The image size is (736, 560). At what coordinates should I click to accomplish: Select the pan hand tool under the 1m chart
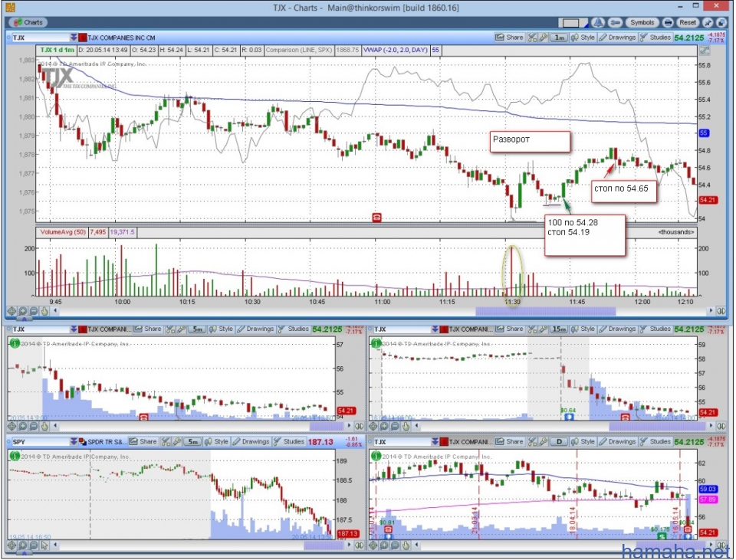44,310
